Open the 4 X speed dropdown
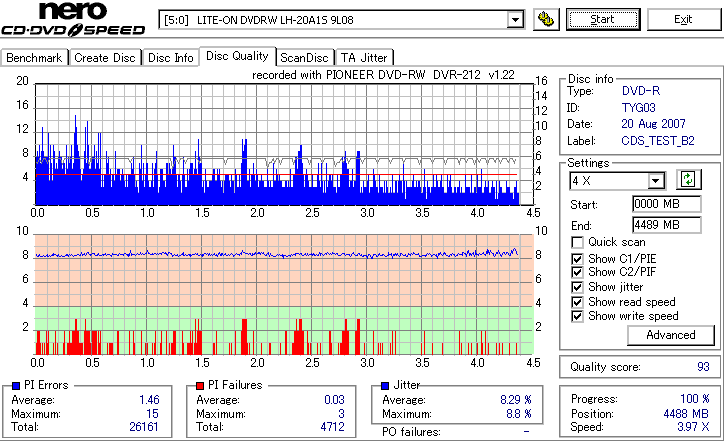 pyautogui.click(x=655, y=181)
